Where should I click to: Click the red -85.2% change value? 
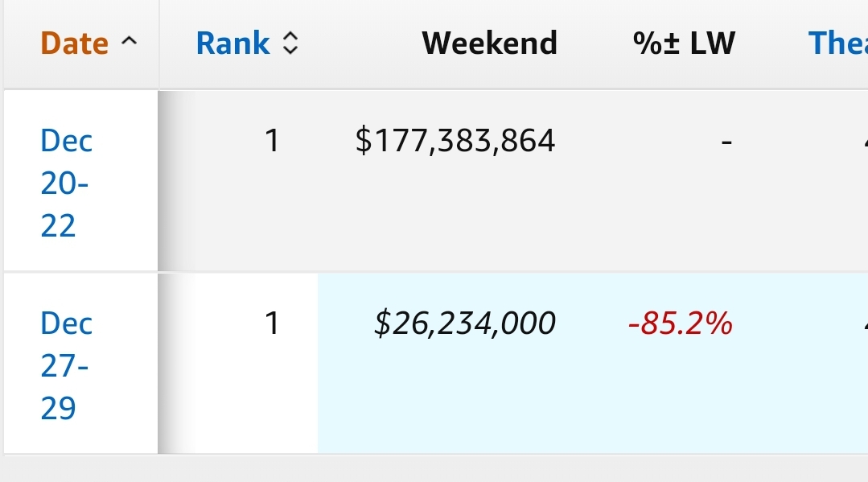tap(681, 323)
